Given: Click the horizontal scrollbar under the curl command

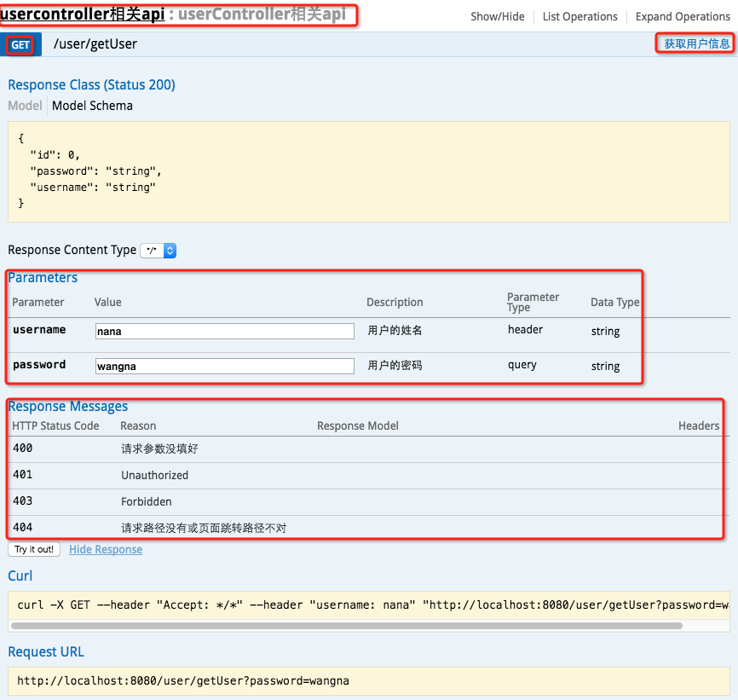Looking at the screenshot, I should click(349, 626).
